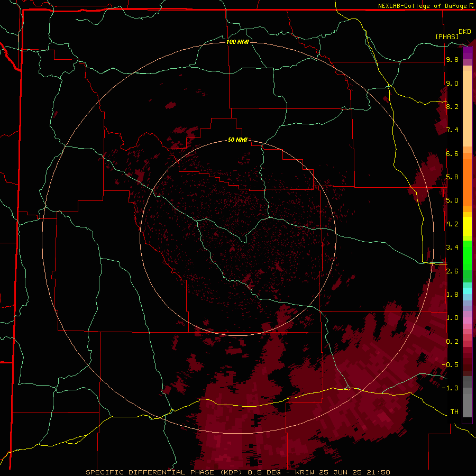Click the 8.2 value on the color scale
The width and height of the screenshot is (476, 476).
pos(452,106)
